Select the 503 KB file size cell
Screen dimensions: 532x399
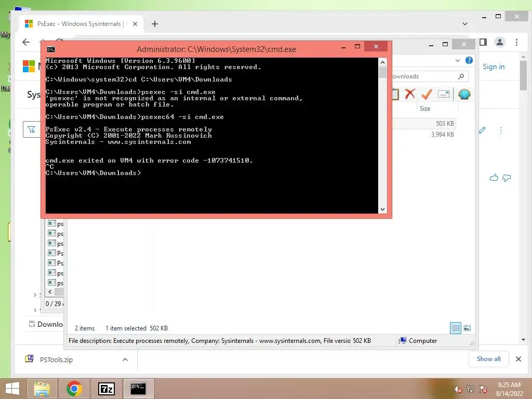click(x=445, y=124)
